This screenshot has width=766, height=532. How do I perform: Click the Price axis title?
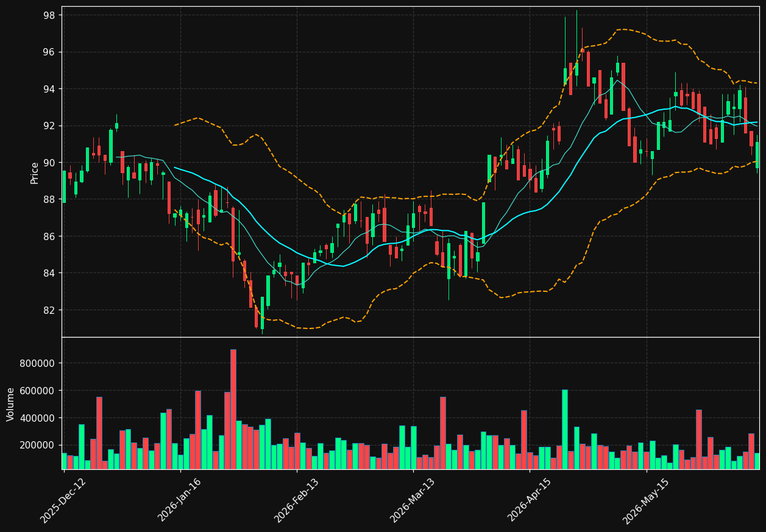pos(35,172)
